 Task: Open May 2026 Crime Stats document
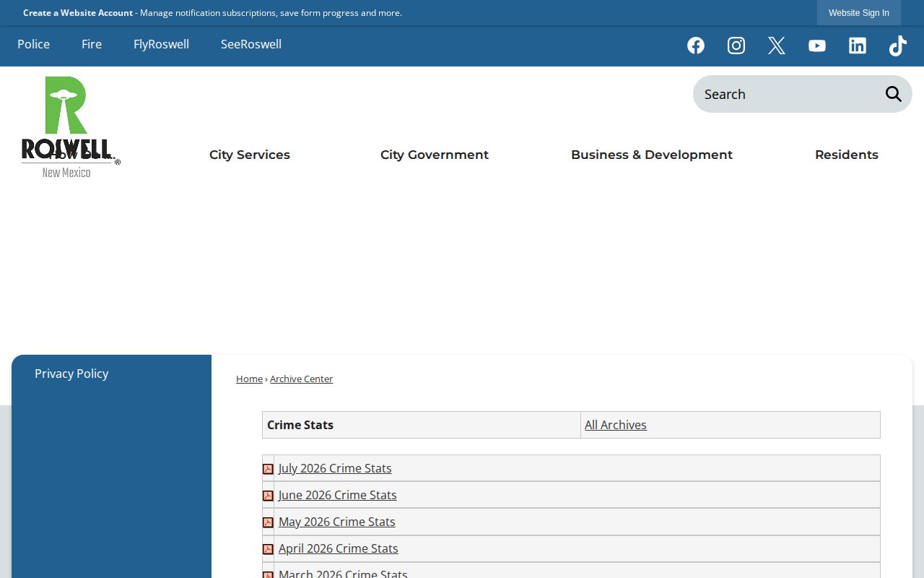(x=336, y=522)
